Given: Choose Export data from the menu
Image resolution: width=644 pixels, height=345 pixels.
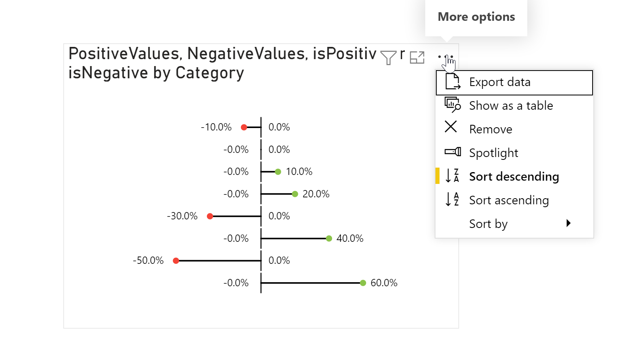Looking at the screenshot, I should pyautogui.click(x=500, y=82).
